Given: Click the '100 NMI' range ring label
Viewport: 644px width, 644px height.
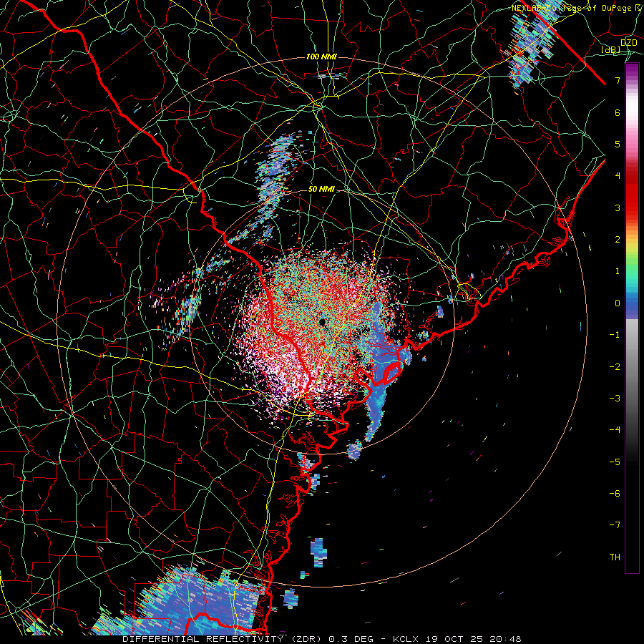Looking at the screenshot, I should pyautogui.click(x=321, y=57).
